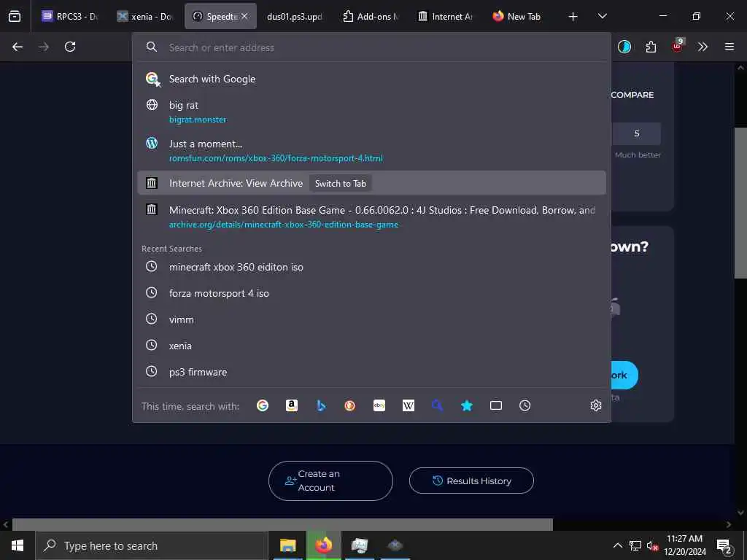
Task: Open the taskbar clock 11:27 AM
Action: 684,545
